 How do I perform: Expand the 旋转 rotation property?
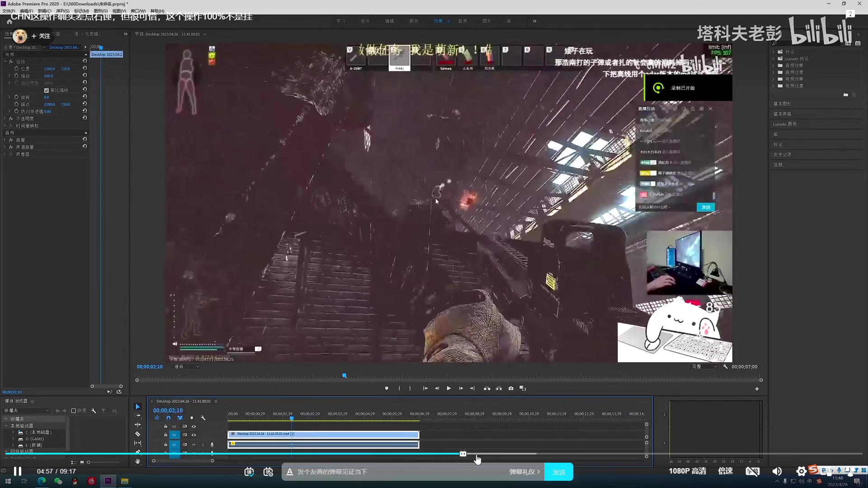coord(9,97)
